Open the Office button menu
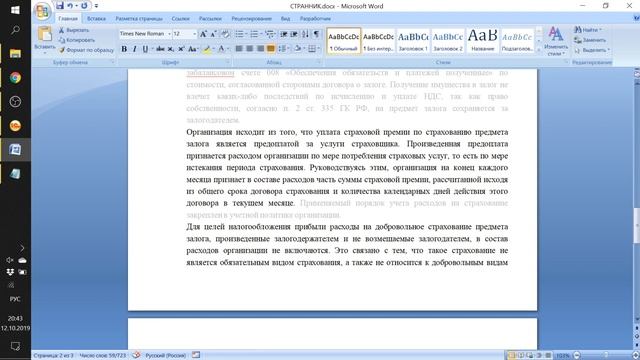This screenshot has width=640, height=360. [42, 11]
